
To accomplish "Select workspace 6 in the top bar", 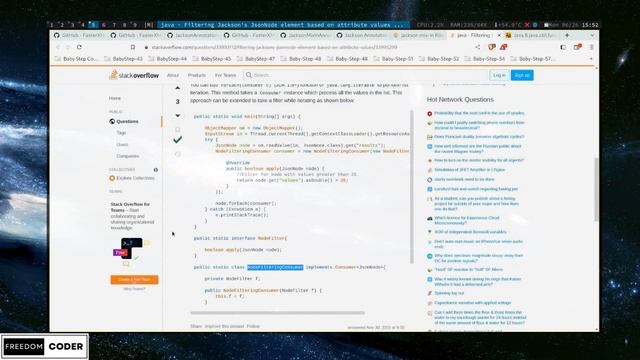I will tap(104, 25).
